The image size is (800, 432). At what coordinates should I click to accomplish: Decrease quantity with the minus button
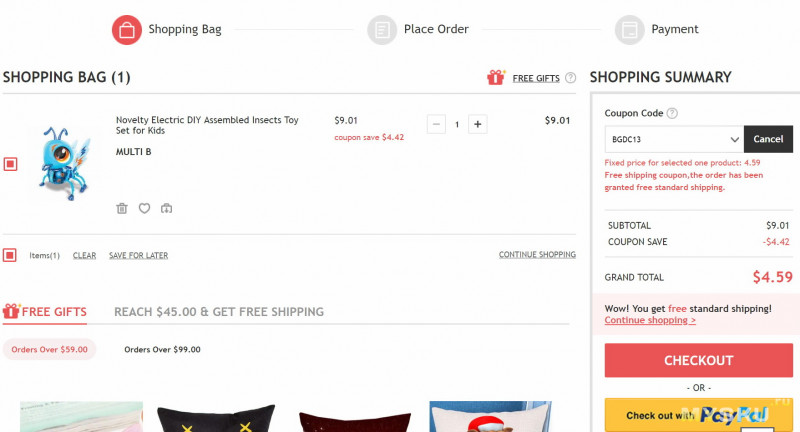(436, 124)
